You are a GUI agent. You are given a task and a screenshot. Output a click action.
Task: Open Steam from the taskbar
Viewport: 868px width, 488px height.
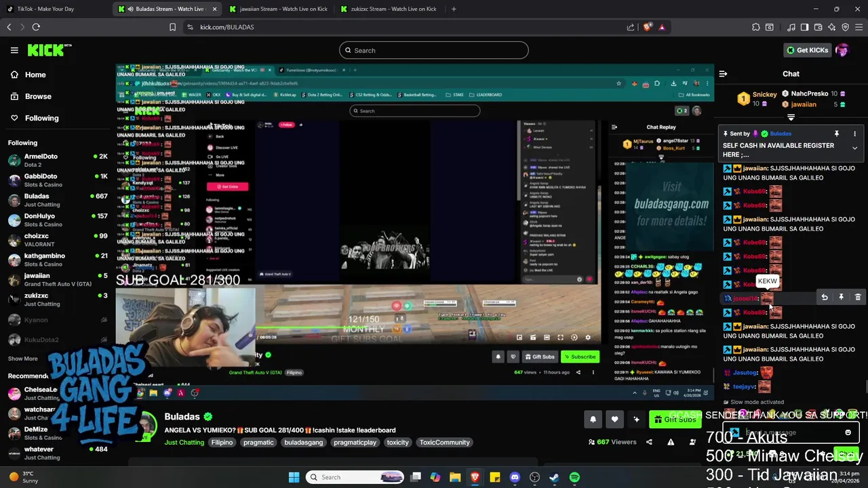554,477
